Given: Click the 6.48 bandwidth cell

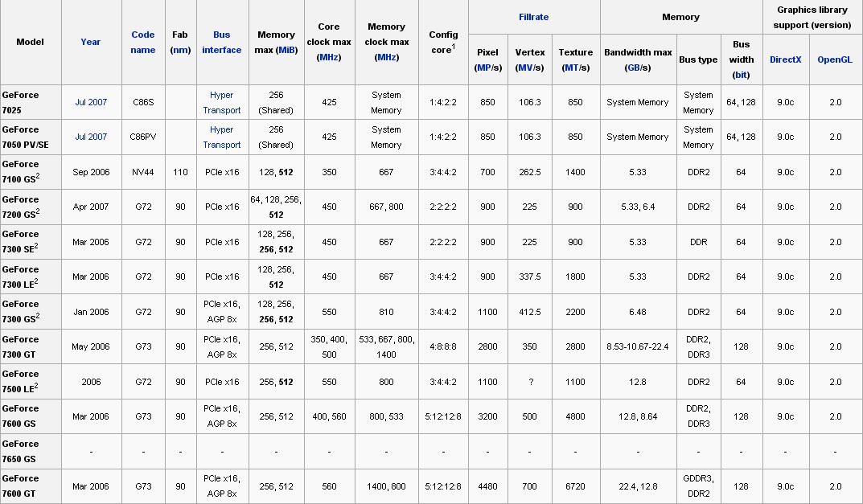Looking at the screenshot, I should coord(638,312).
